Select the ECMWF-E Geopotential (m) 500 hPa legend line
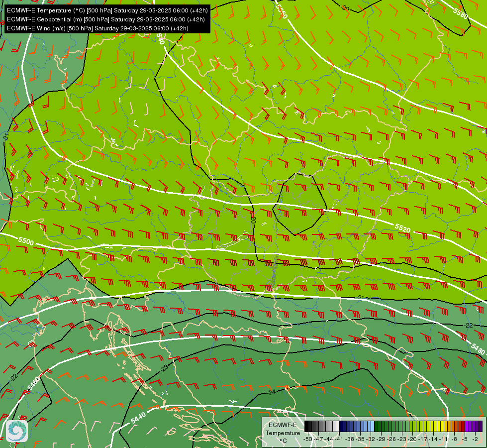 (105, 19)
